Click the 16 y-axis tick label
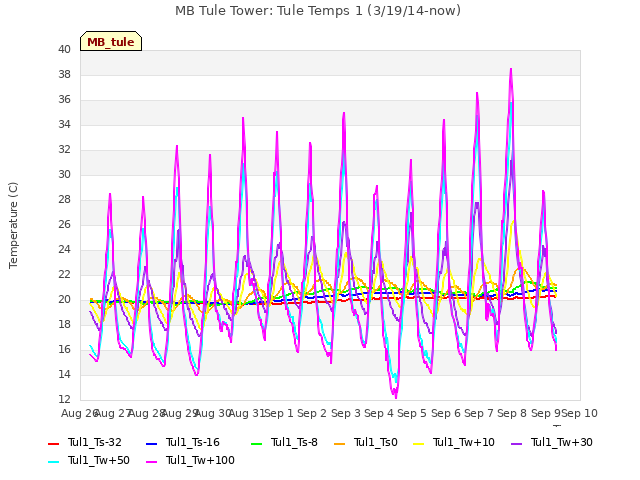 click(x=64, y=349)
